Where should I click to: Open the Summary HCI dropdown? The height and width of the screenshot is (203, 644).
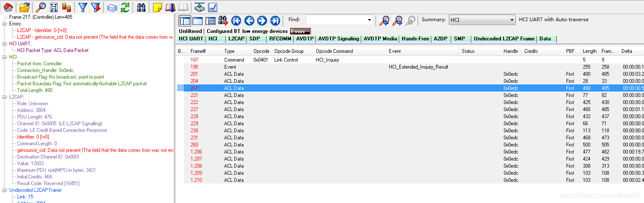click(482, 20)
